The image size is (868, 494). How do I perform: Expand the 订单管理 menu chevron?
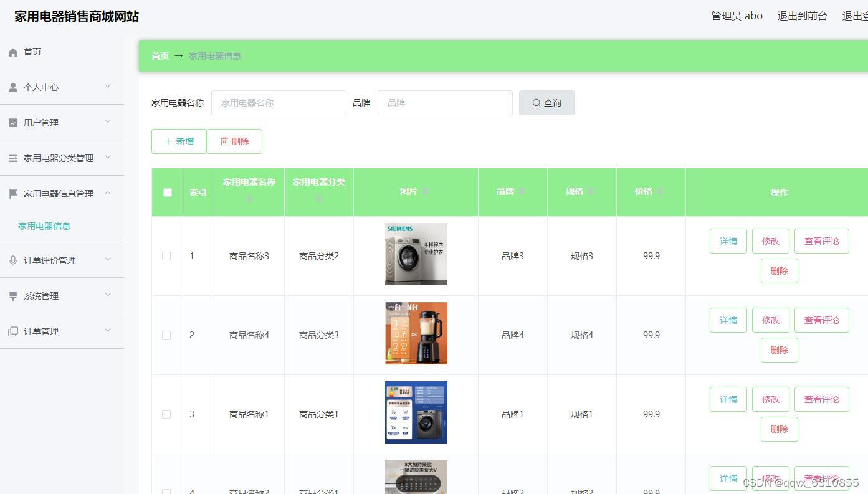click(x=108, y=331)
